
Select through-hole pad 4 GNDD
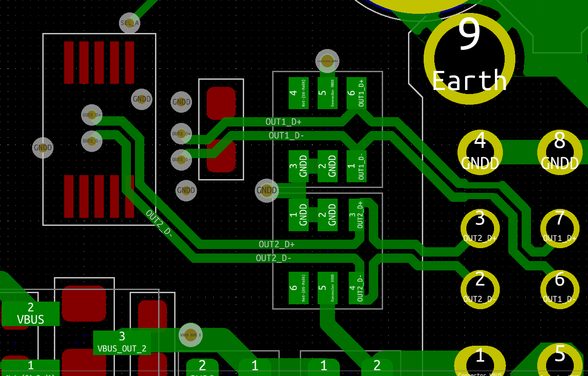(x=480, y=152)
